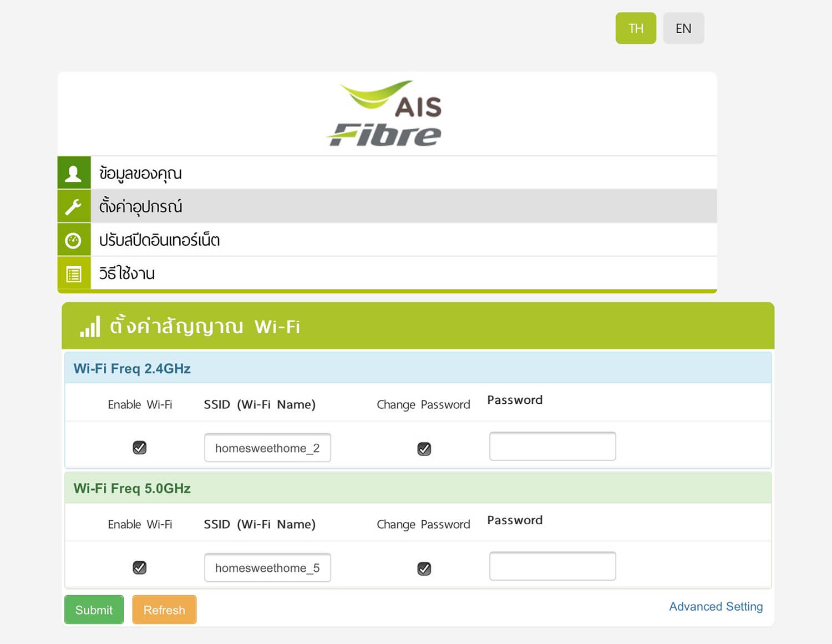This screenshot has width=832, height=644.
Task: Click the speedometer internet speed icon
Action: click(x=74, y=240)
